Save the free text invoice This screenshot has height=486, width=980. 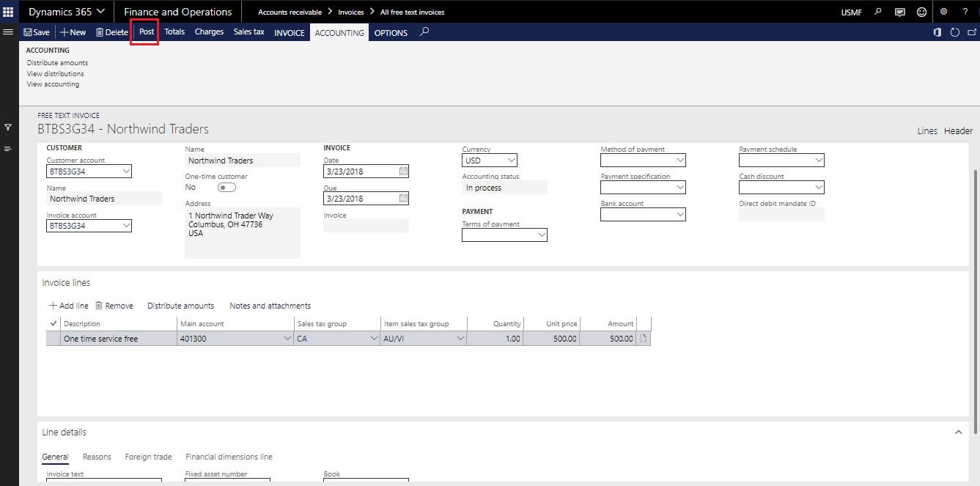click(x=37, y=32)
